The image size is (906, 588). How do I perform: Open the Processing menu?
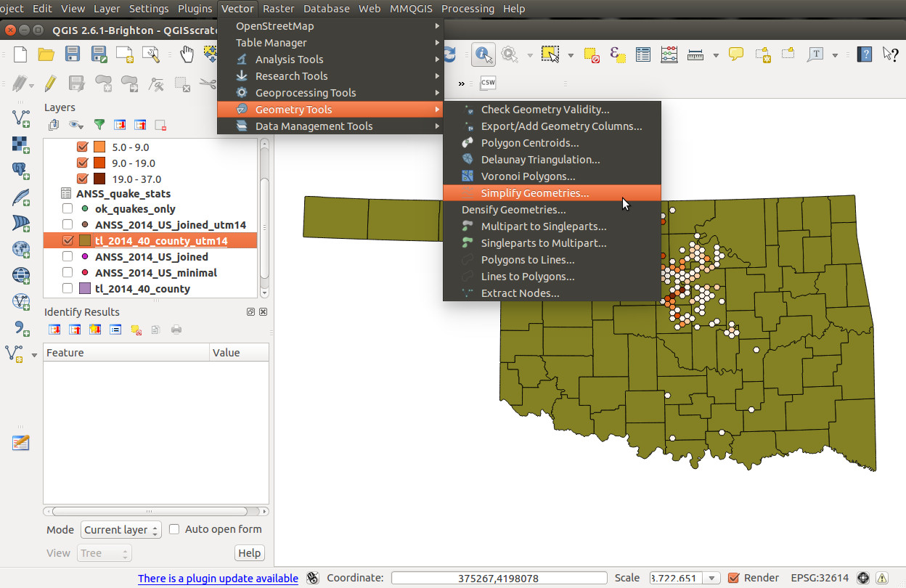pos(468,9)
